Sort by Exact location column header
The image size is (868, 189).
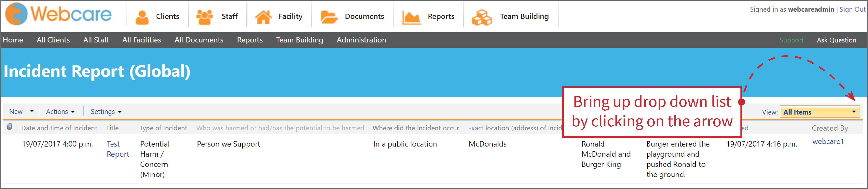[x=515, y=128]
